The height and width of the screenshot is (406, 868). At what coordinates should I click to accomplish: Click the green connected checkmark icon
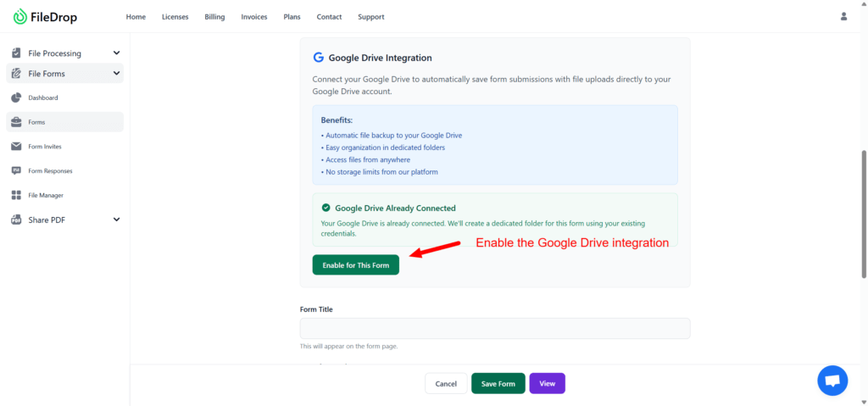326,209
